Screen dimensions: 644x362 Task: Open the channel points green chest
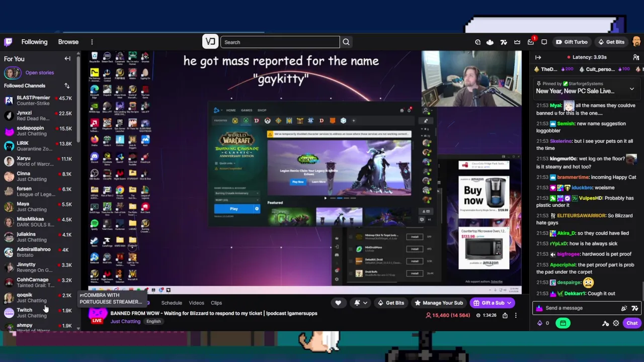563,323
